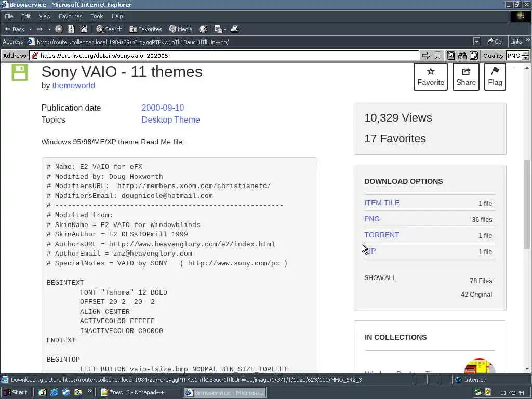Open the Forward button history dropdown arrow
Screen dimensions: 532x399
[49, 29]
